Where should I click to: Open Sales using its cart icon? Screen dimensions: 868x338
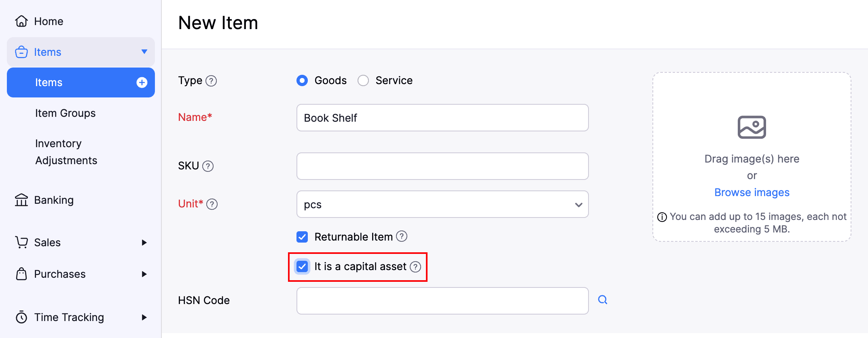pyautogui.click(x=21, y=242)
